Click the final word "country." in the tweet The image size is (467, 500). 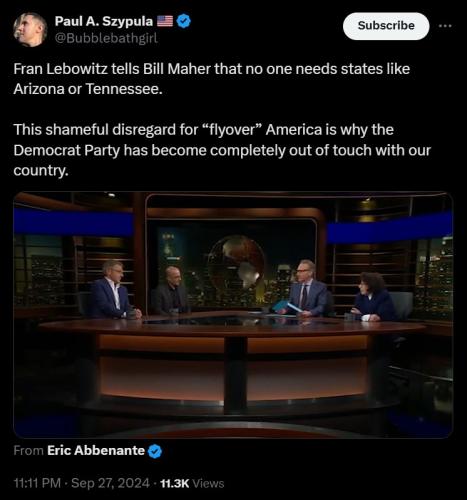pyautogui.click(x=41, y=171)
